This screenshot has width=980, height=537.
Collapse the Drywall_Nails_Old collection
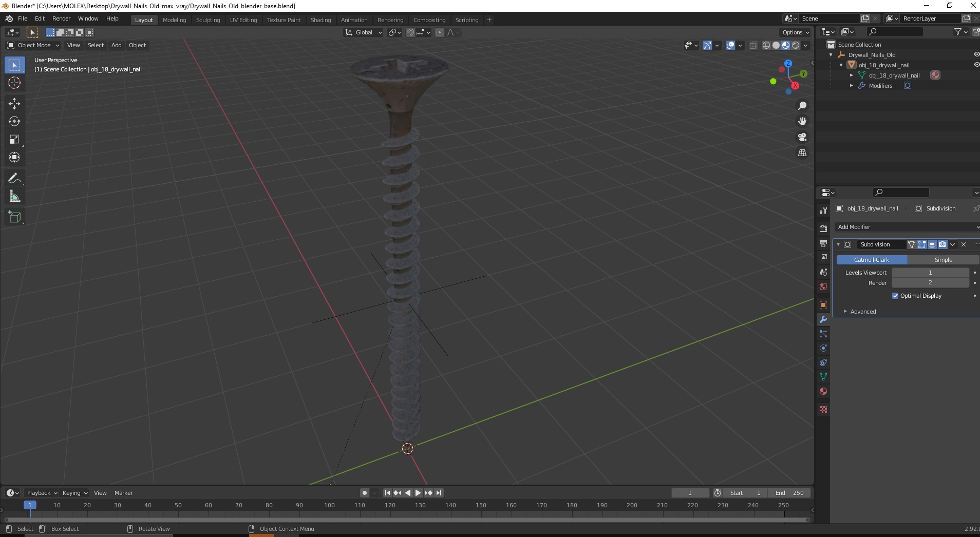(831, 55)
